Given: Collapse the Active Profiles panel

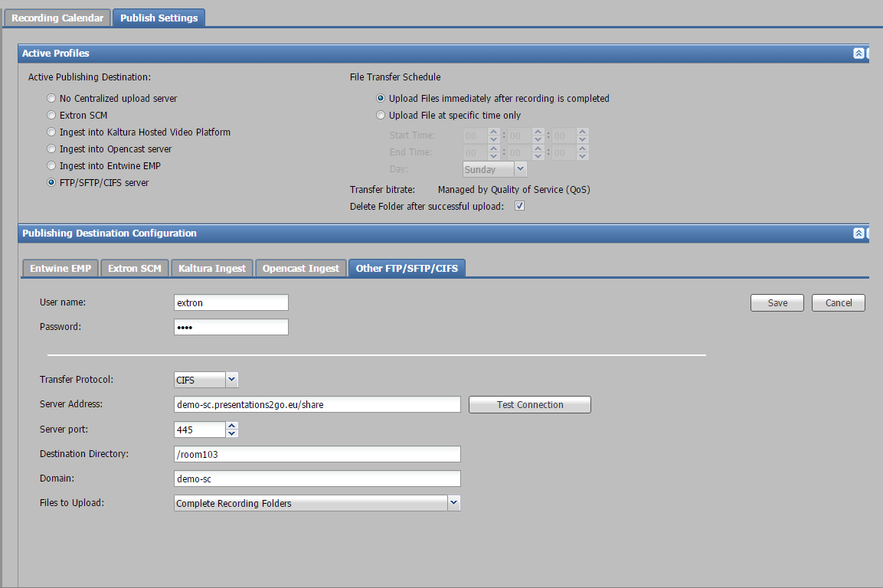Looking at the screenshot, I should (858, 54).
